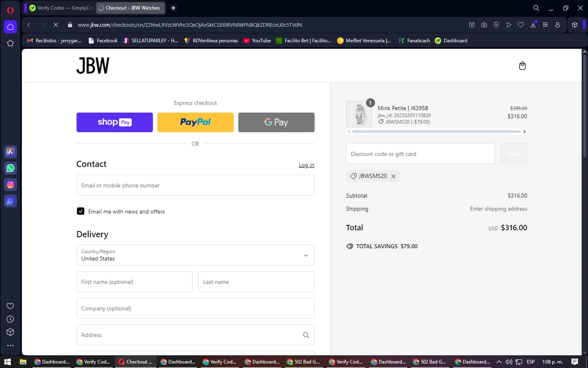The width and height of the screenshot is (588, 368).
Task: Click the snapshot camera icon in toolbar
Action: tap(484, 25)
